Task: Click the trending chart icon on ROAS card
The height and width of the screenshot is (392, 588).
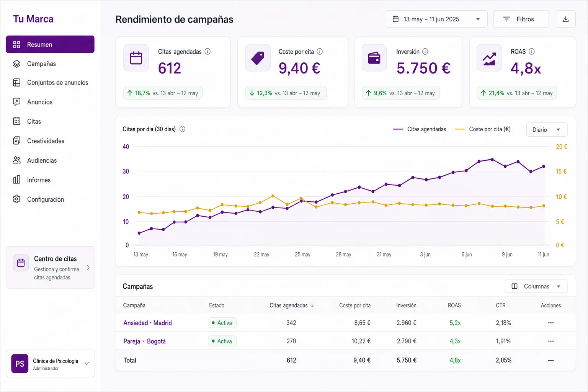Action: (489, 58)
